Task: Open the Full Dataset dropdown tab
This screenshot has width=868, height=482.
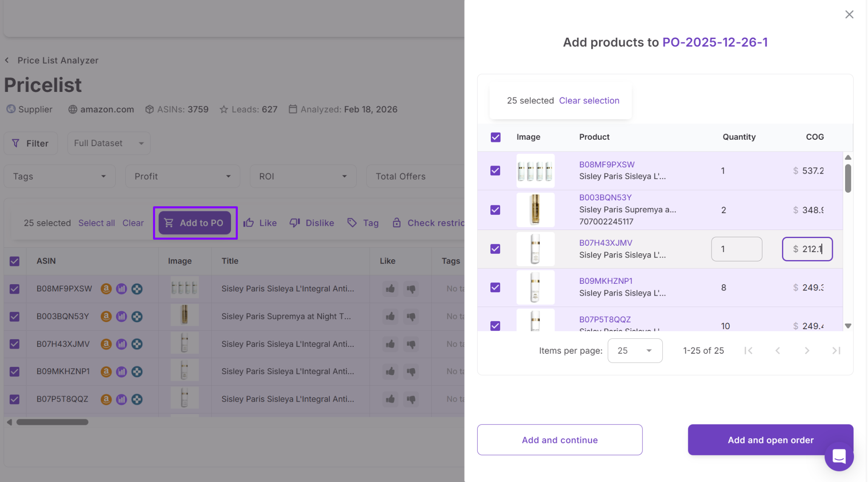Action: [108, 143]
